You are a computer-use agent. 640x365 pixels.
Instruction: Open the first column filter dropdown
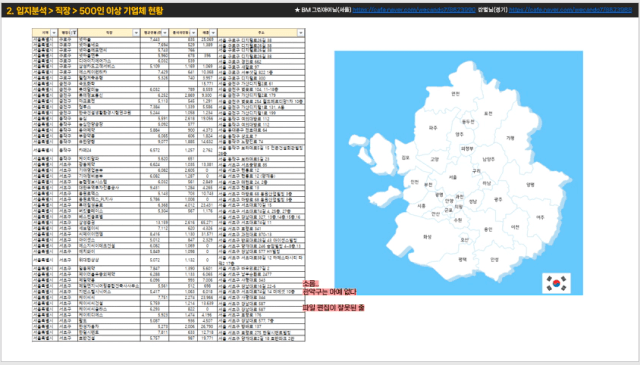pos(54,33)
